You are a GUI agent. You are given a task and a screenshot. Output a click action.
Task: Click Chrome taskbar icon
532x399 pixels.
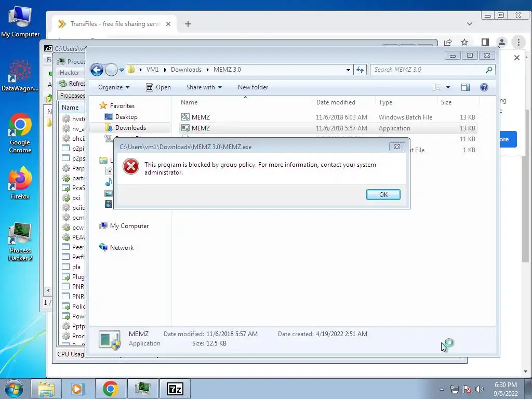tap(110, 389)
